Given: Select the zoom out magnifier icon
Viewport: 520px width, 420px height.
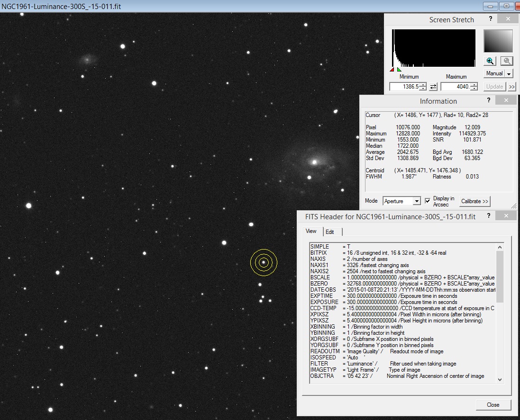Looking at the screenshot, I should 507,61.
